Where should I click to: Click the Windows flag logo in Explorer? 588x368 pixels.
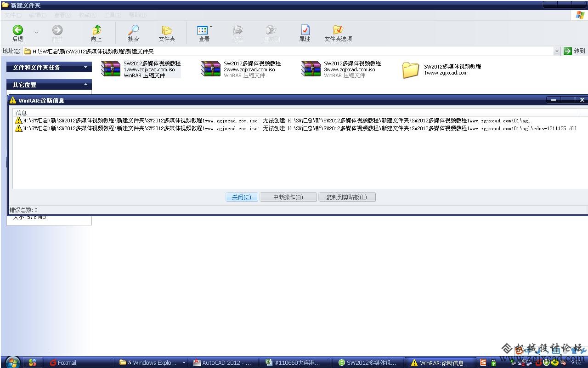pyautogui.click(x=580, y=15)
